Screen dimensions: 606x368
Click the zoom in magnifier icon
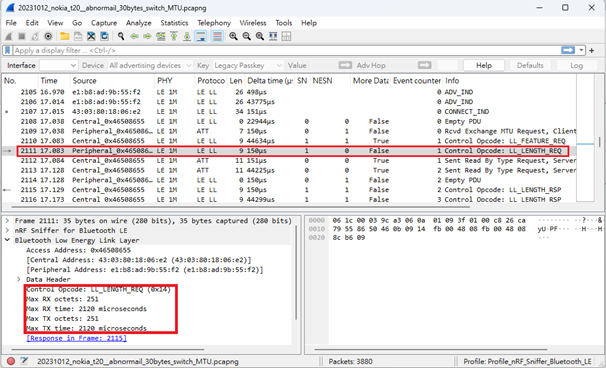[233, 36]
